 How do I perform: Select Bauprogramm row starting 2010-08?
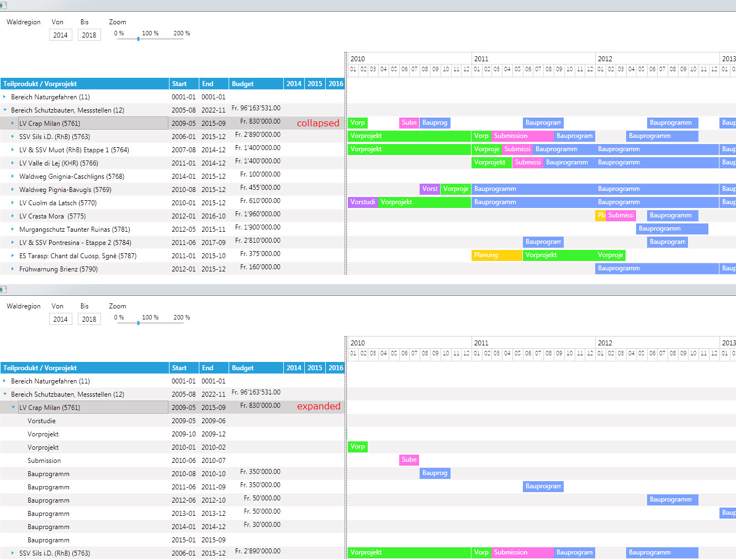coord(172,474)
